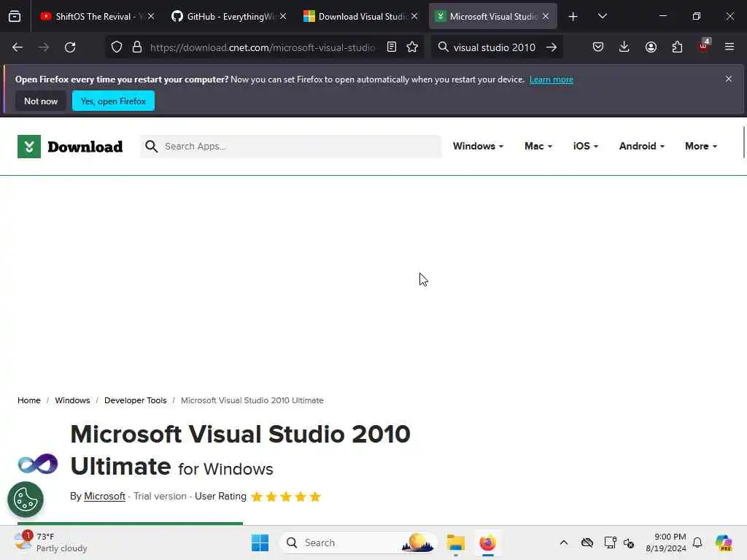Expand the iOS navigation dropdown
This screenshot has height=560, width=747.
[x=586, y=146]
